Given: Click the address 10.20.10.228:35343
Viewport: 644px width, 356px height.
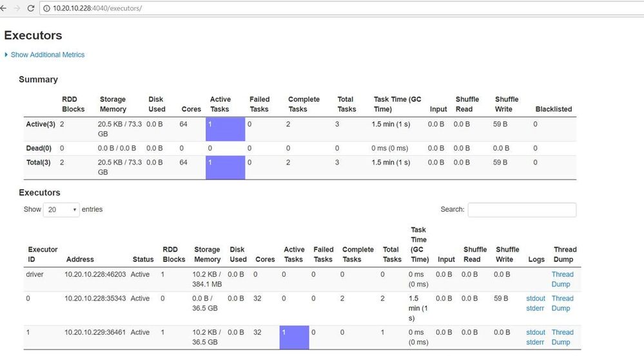Looking at the screenshot, I should click(95, 298).
